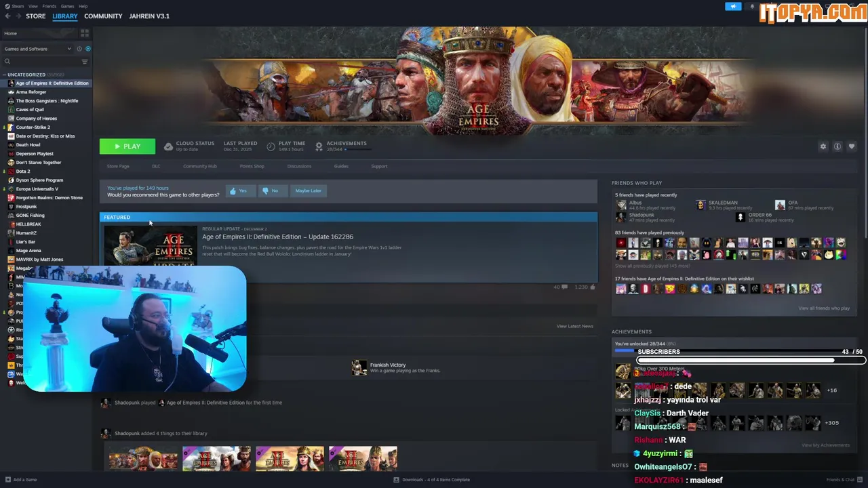This screenshot has width=868, height=488.
Task: Open the Community Hub link
Action: pos(200,167)
